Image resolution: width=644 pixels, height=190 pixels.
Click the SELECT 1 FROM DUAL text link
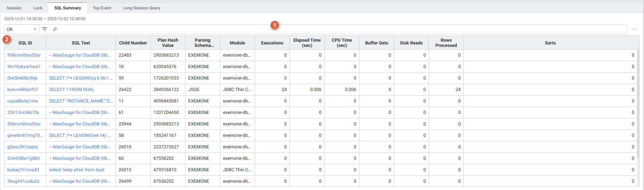click(x=72, y=90)
